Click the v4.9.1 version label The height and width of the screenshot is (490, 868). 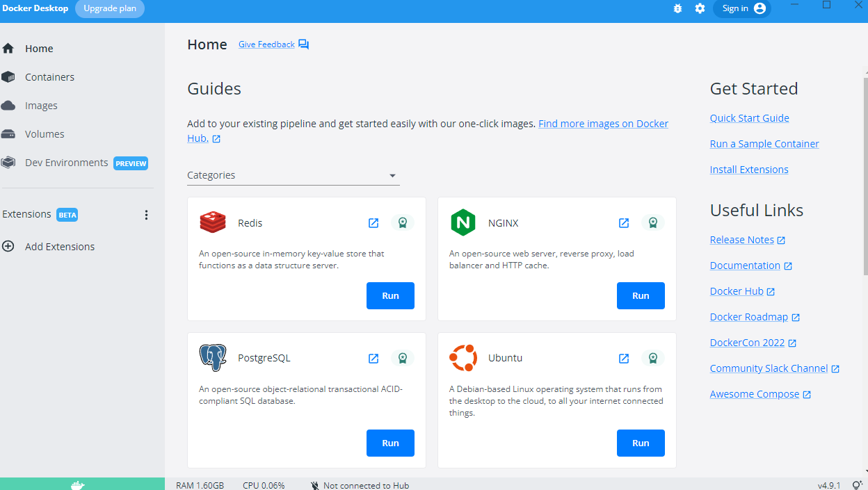click(x=829, y=485)
